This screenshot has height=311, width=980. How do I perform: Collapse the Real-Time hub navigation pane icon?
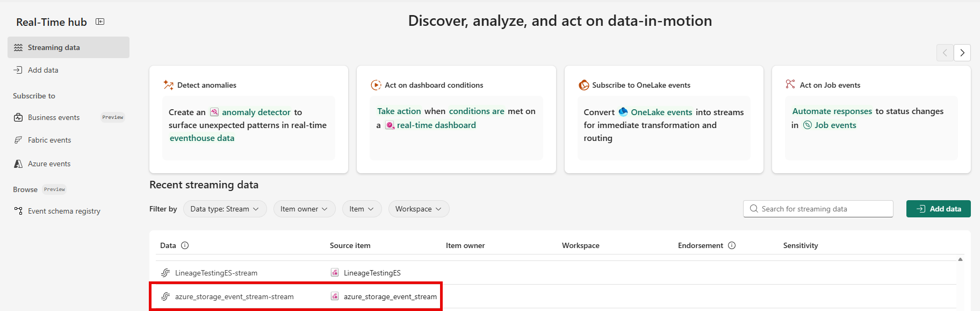coord(100,22)
